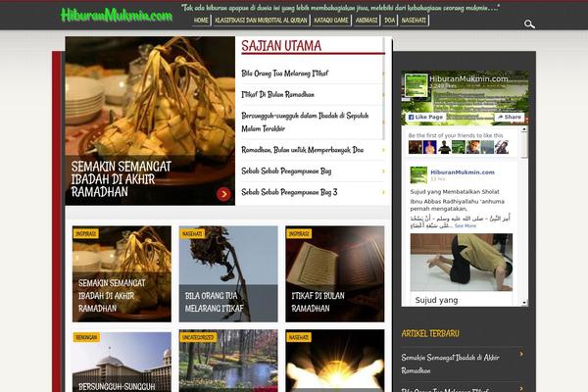Open the NASEHATI menu item

coord(414,21)
